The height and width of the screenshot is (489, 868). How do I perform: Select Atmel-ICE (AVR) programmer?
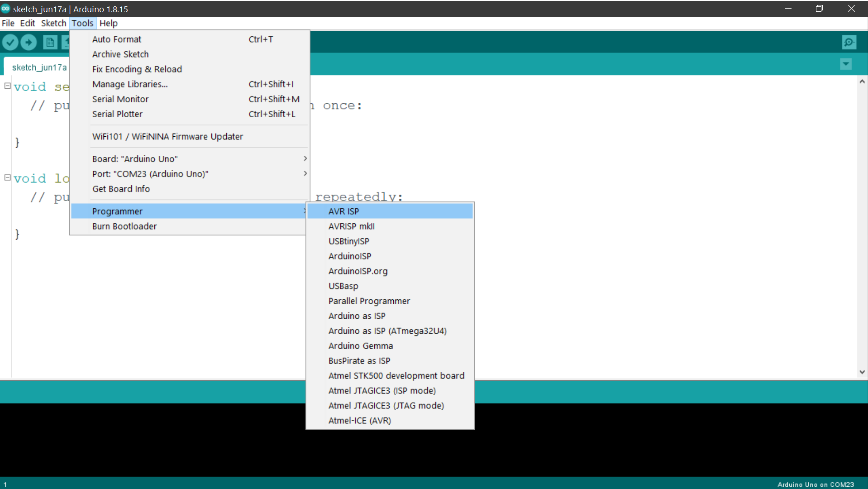tap(390, 421)
